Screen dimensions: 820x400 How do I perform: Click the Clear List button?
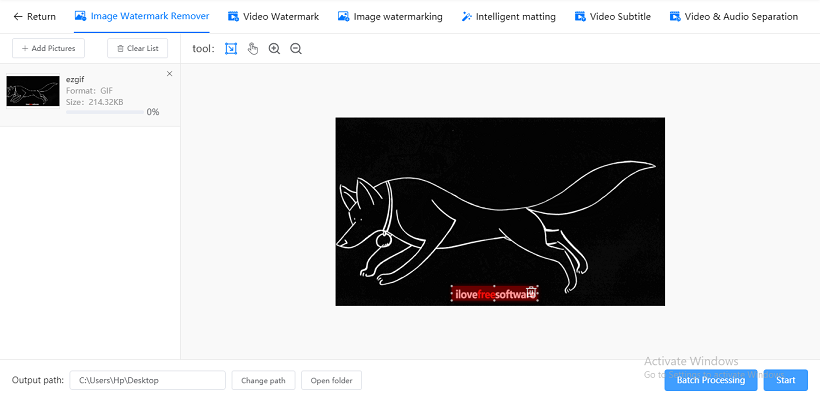138,48
